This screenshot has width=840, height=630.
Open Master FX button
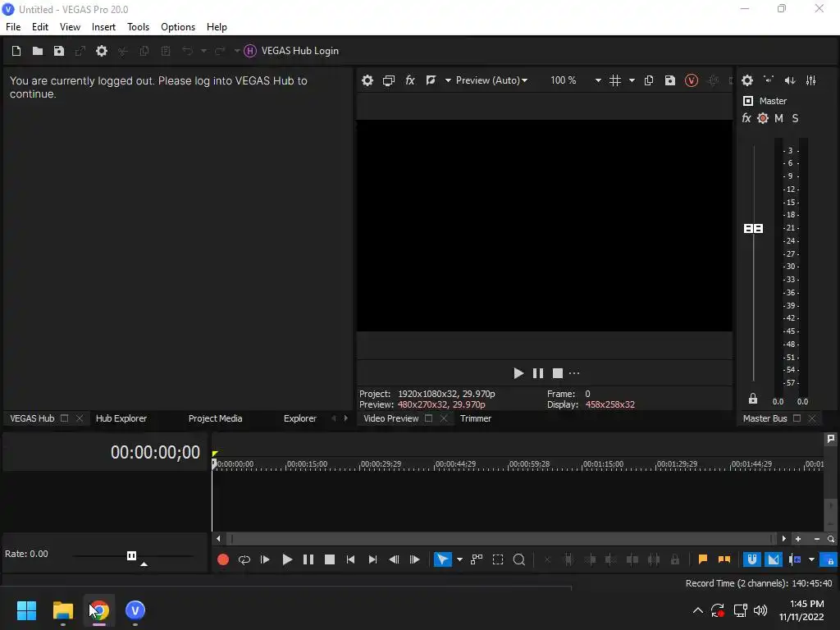[746, 118]
